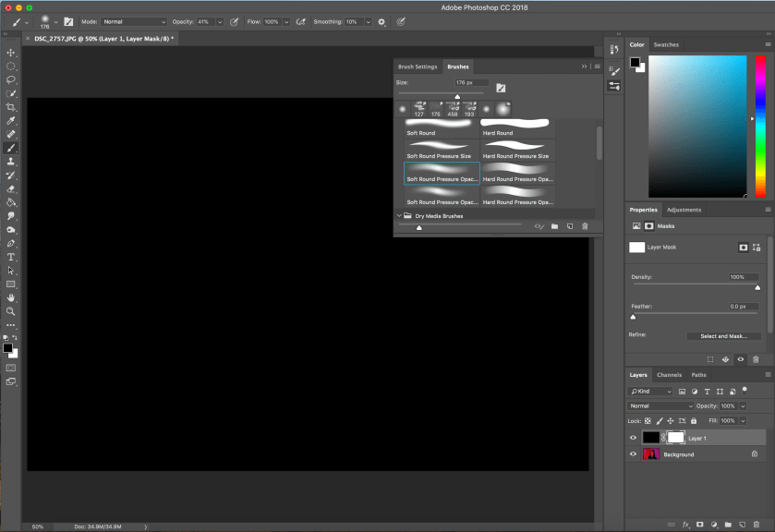775x532 pixels.
Task: Switch to the Channels tab
Action: 669,375
